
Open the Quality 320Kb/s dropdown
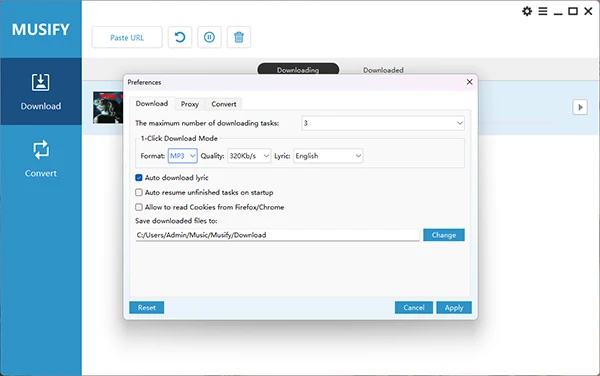[249, 156]
